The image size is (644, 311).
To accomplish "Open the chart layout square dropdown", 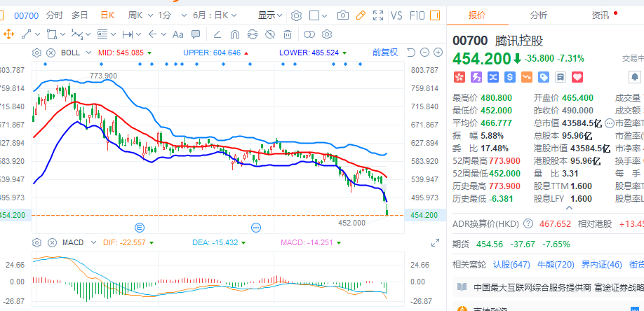I will (318, 15).
